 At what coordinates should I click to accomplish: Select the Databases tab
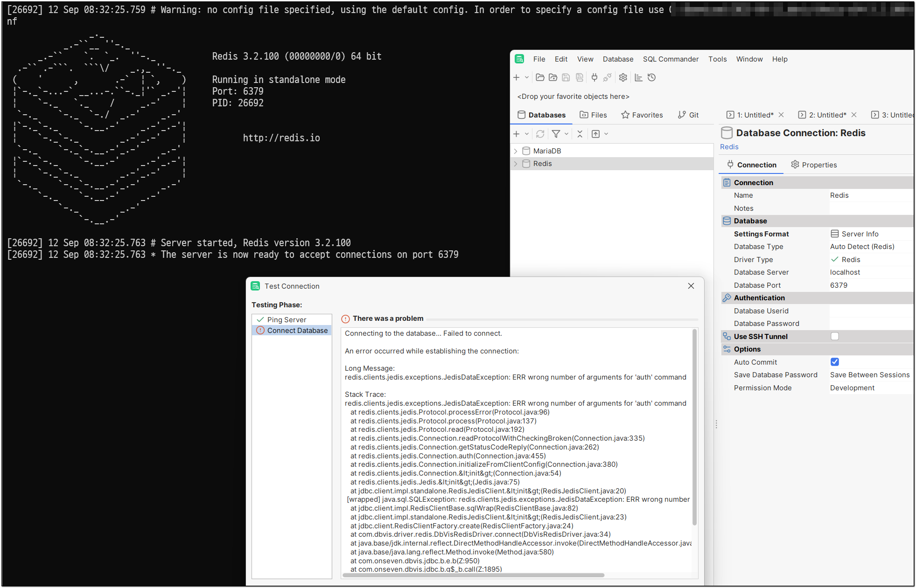point(542,115)
